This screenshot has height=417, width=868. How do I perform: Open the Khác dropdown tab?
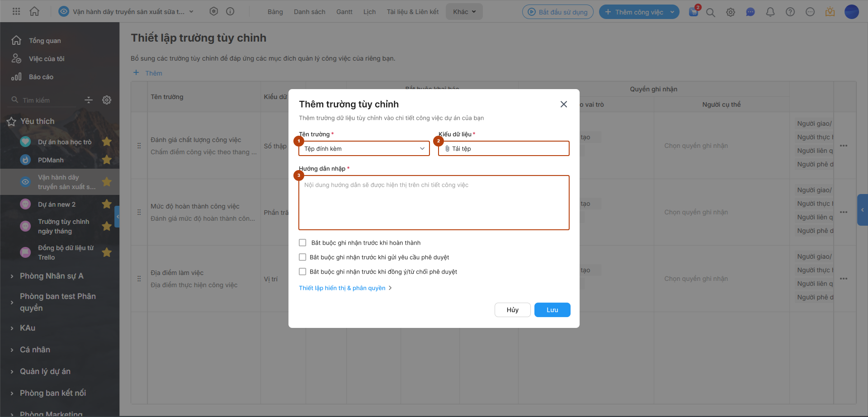click(464, 12)
